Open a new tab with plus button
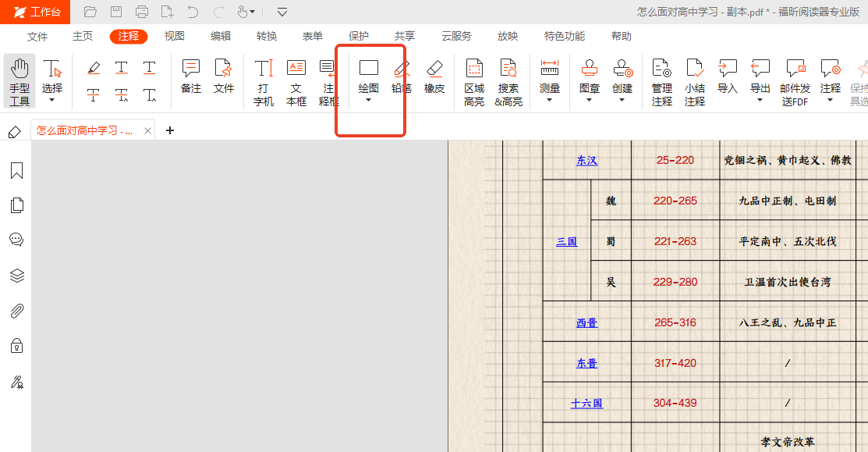868x452 pixels. pyautogui.click(x=170, y=130)
